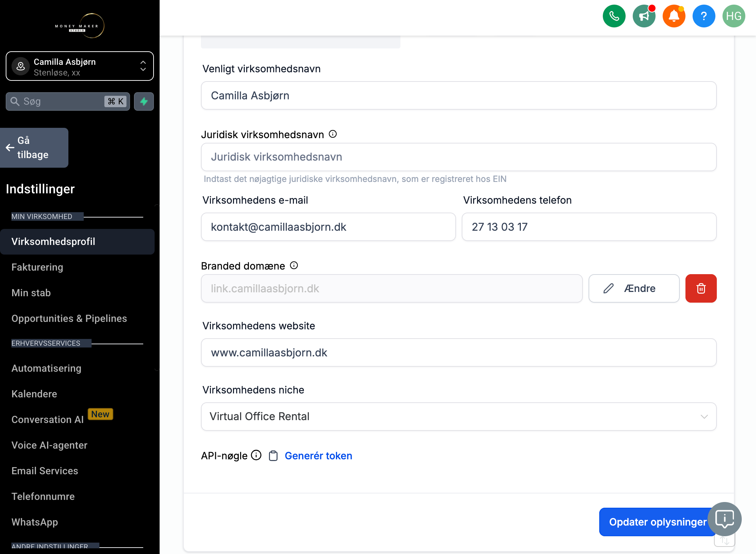The width and height of the screenshot is (756, 554).
Task: Click the Juridisk virksomhedsnavn input field
Action: pos(459,157)
